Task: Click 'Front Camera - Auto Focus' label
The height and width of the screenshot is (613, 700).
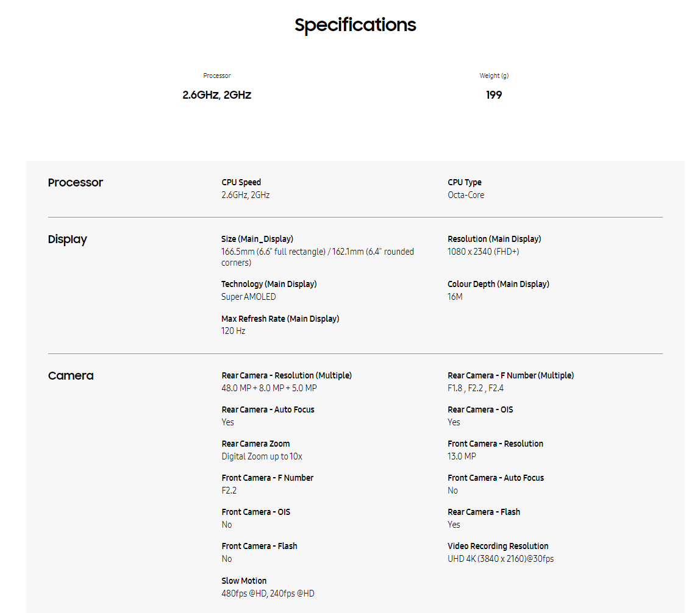Action: tap(496, 478)
